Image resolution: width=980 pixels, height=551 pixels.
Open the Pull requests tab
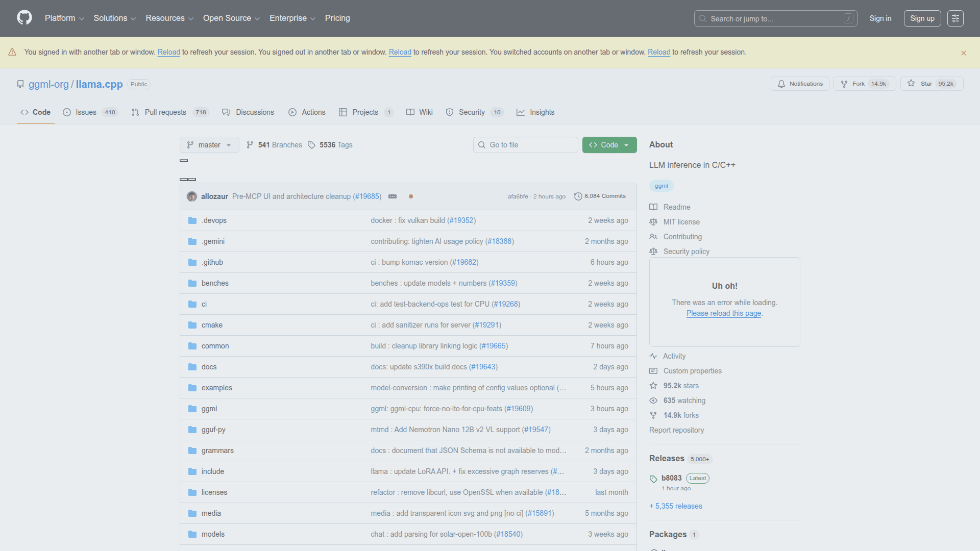[165, 112]
